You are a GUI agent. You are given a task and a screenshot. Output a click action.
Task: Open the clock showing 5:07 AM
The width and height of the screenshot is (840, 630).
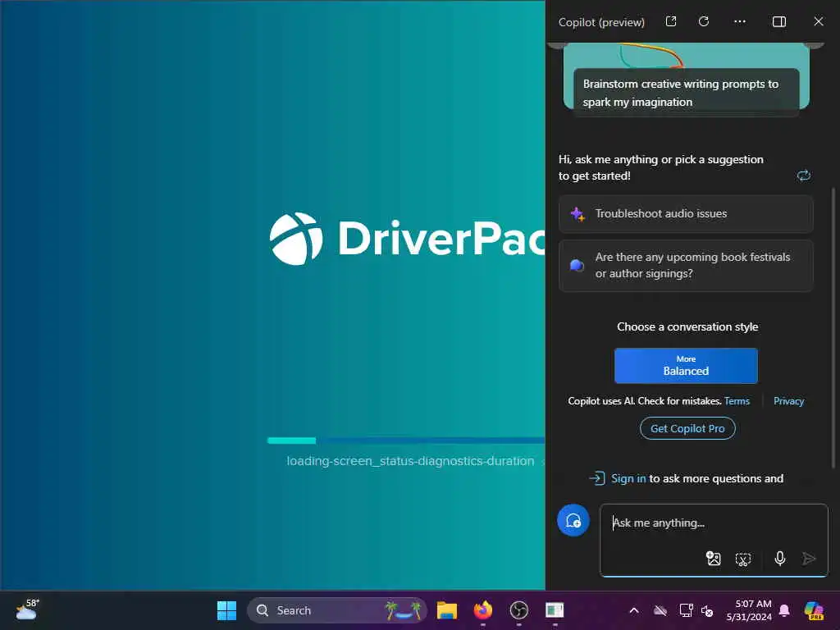[x=748, y=610]
